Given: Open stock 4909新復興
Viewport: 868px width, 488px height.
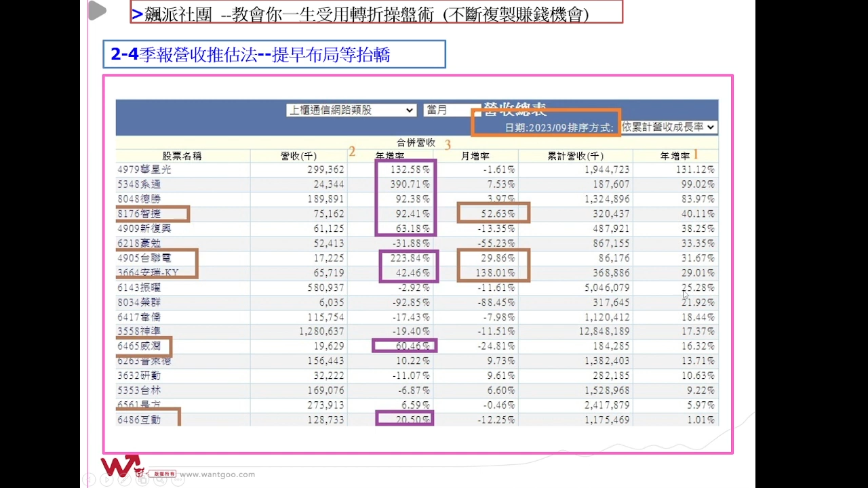Looking at the screenshot, I should pyautogui.click(x=144, y=228).
